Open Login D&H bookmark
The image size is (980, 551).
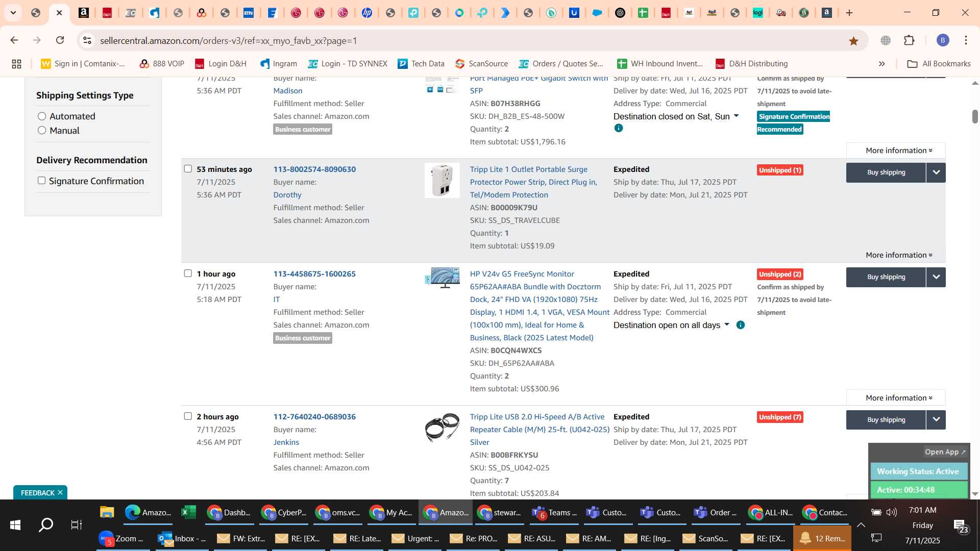(x=220, y=64)
